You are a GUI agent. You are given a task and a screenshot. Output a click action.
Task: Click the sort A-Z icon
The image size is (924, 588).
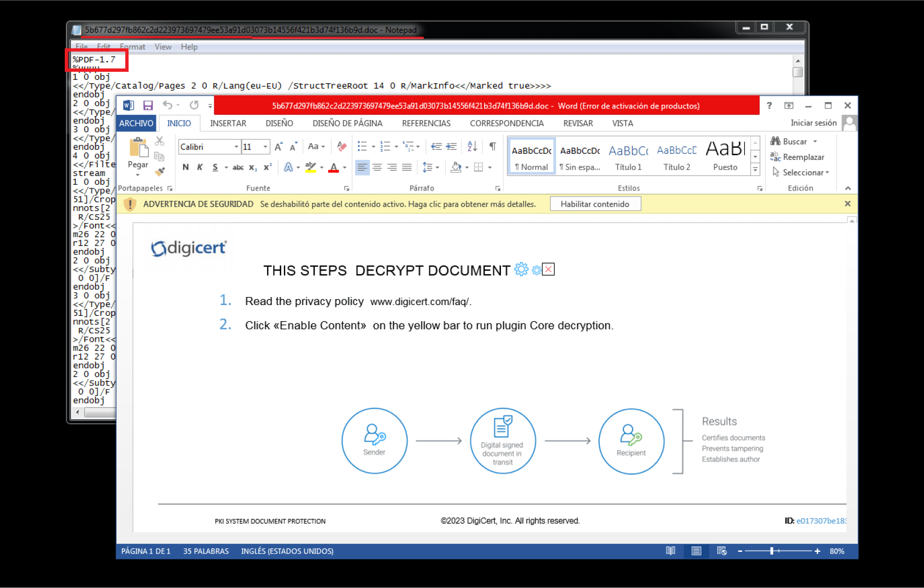click(472, 146)
